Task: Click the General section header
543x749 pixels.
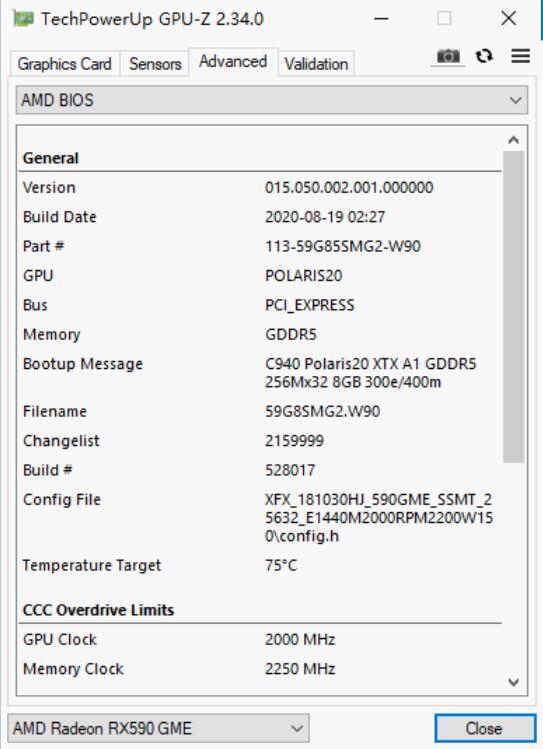Action: click(x=51, y=158)
